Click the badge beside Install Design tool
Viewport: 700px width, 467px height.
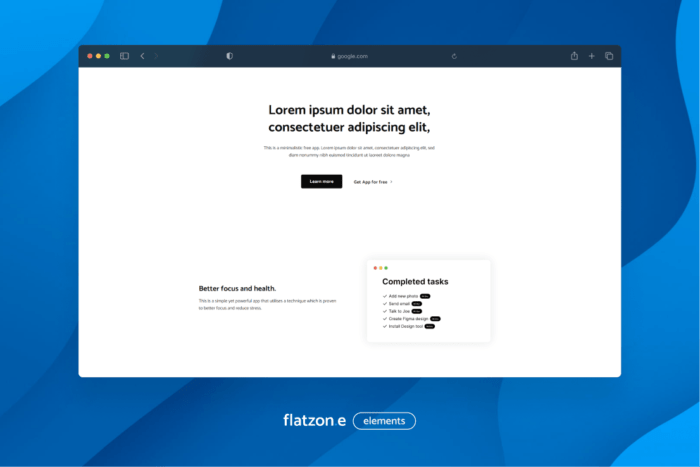[430, 326]
